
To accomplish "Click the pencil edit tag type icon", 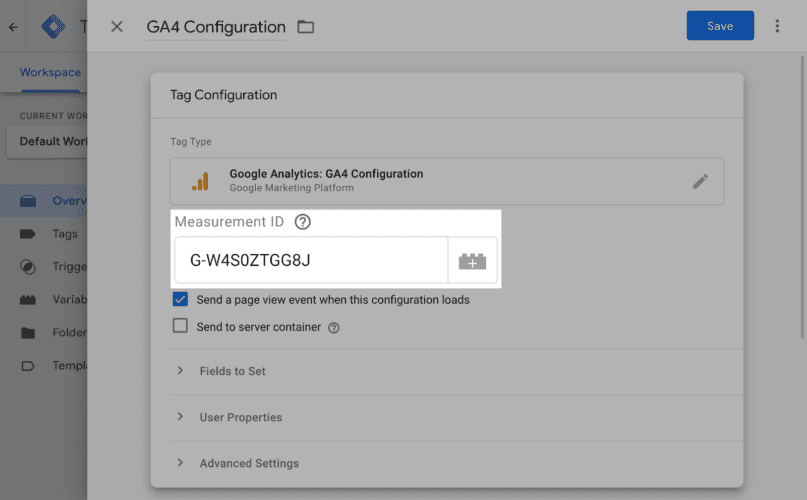I will pyautogui.click(x=700, y=181).
